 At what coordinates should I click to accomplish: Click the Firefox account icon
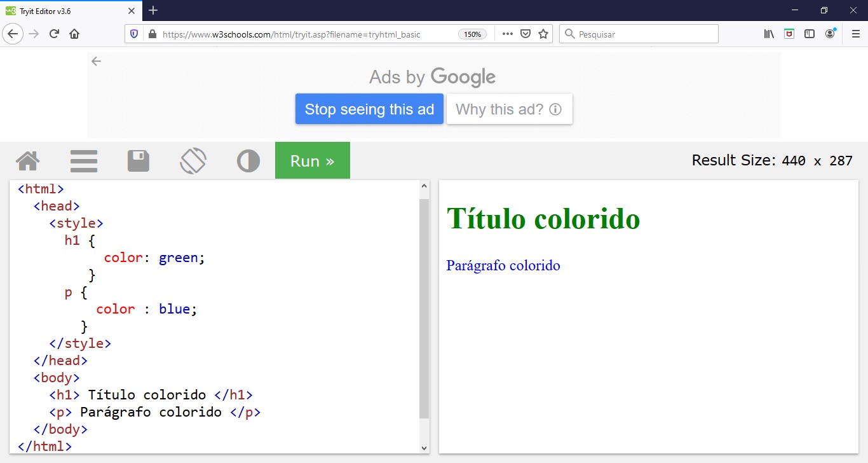click(829, 33)
